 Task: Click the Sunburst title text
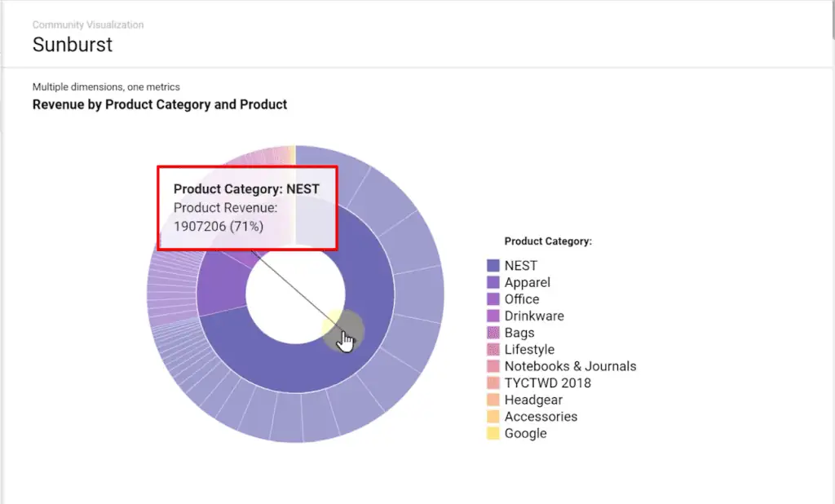[x=73, y=45]
